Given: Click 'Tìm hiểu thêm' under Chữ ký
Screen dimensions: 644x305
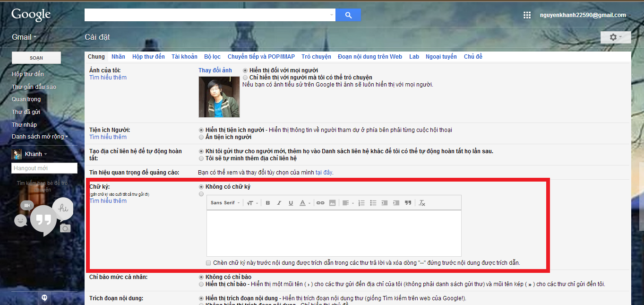Looking at the screenshot, I should click(108, 200).
